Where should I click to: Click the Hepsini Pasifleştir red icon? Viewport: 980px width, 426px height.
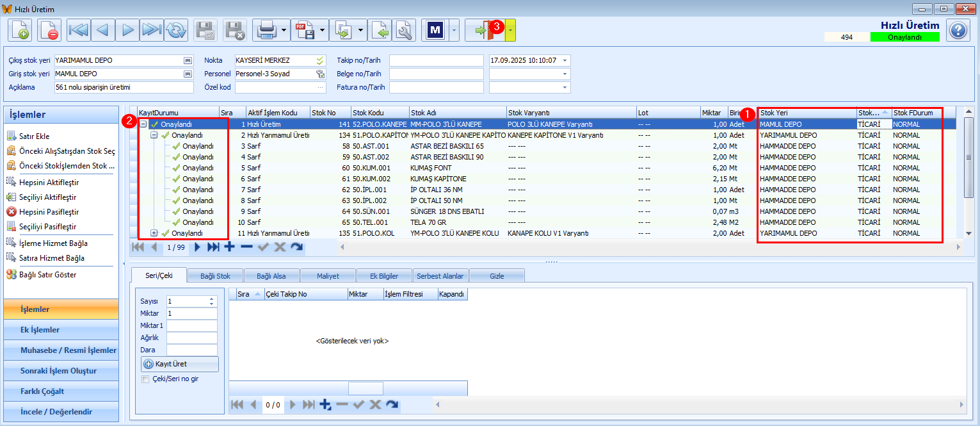[x=12, y=212]
